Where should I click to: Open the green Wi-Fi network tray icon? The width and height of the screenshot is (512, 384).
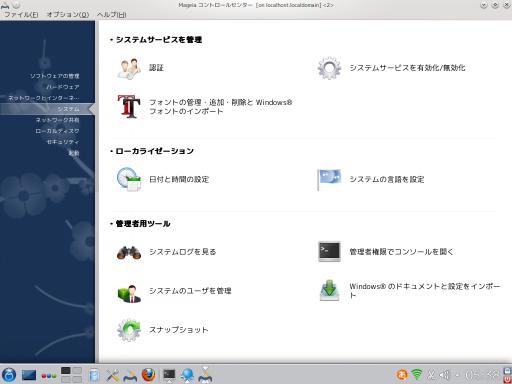click(x=417, y=375)
